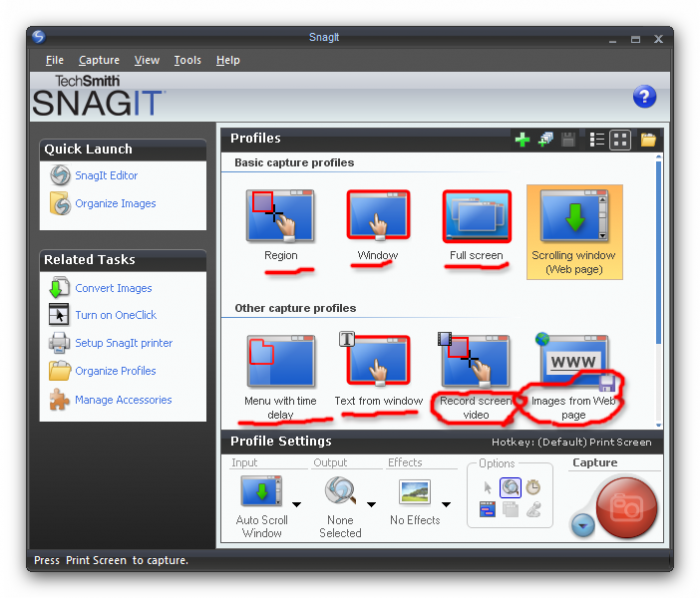The image size is (700, 598).
Task: Save the profile with the floppy disk icon
Action: pos(568,140)
